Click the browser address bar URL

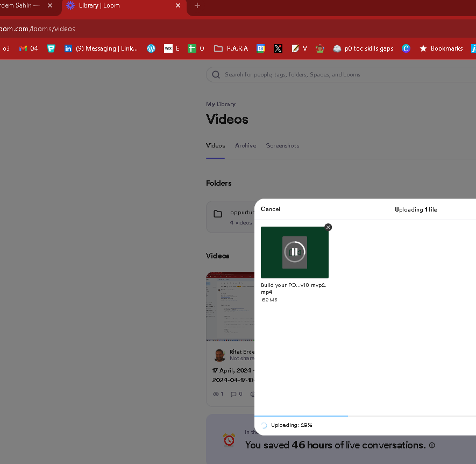38,29
